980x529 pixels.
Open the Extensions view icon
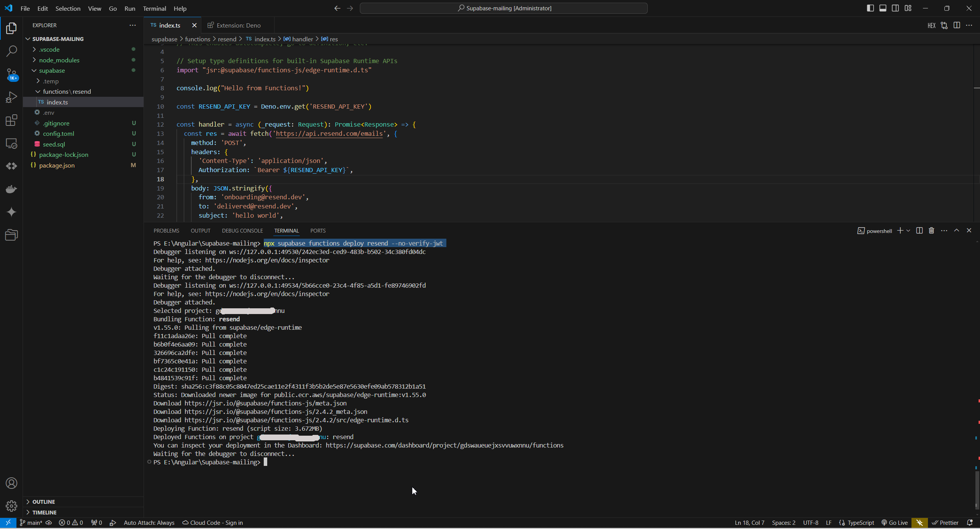pos(11,120)
